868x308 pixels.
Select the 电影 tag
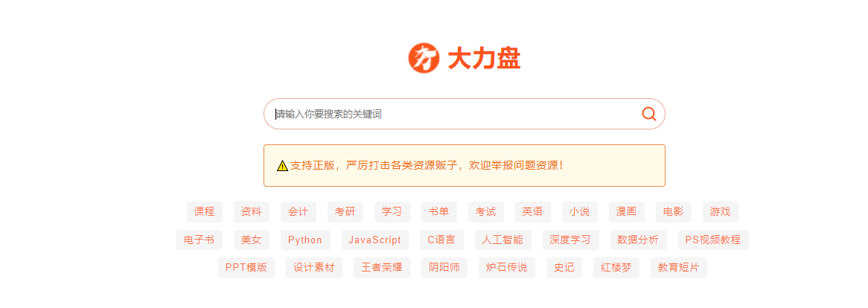[x=673, y=212]
